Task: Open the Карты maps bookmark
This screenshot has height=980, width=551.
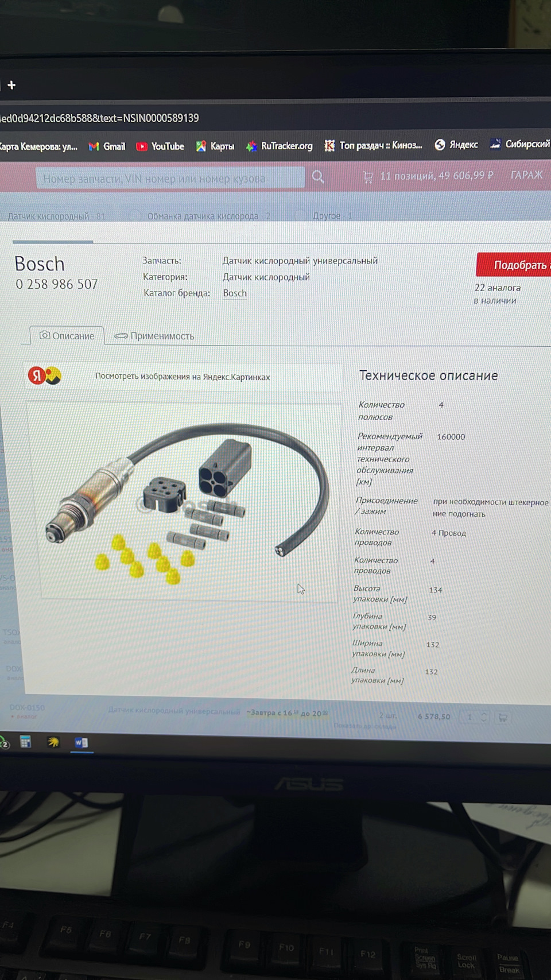Action: (x=215, y=146)
